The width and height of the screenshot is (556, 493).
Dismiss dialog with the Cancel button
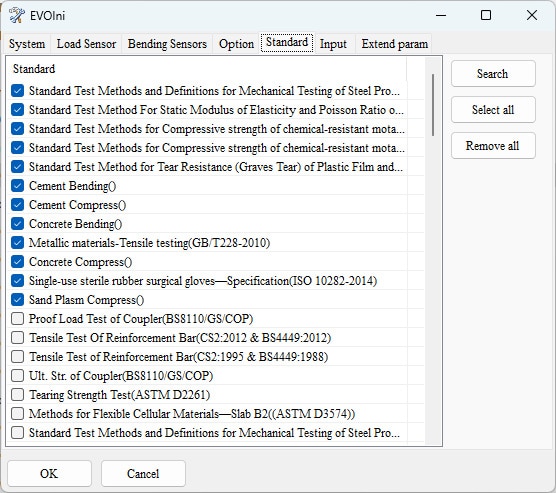click(143, 473)
